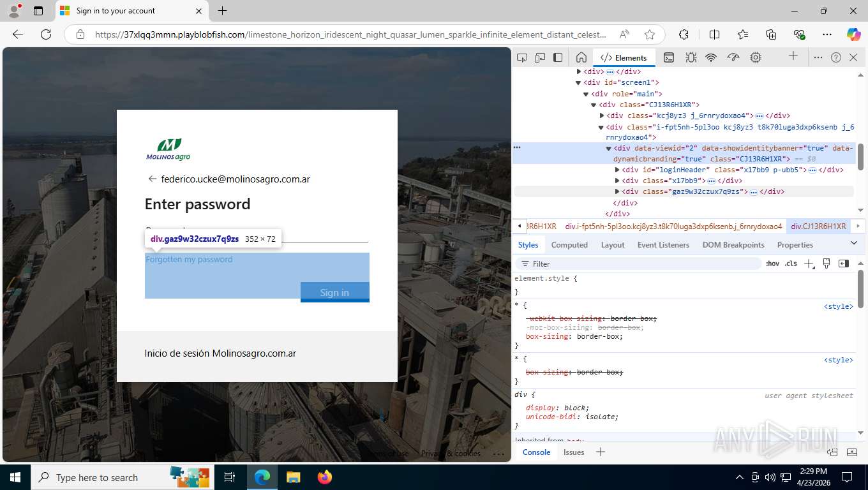Open Copilot sidebar
The width and height of the screenshot is (868, 490).
(853, 34)
